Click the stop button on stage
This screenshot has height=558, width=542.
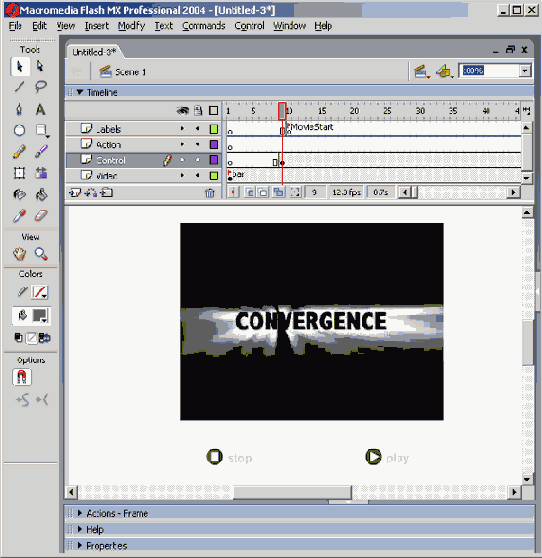tap(229, 457)
